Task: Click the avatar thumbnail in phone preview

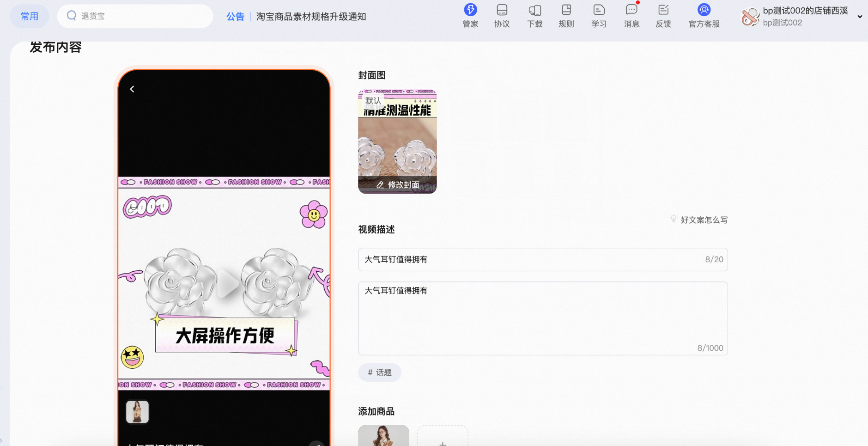Action: click(x=137, y=412)
